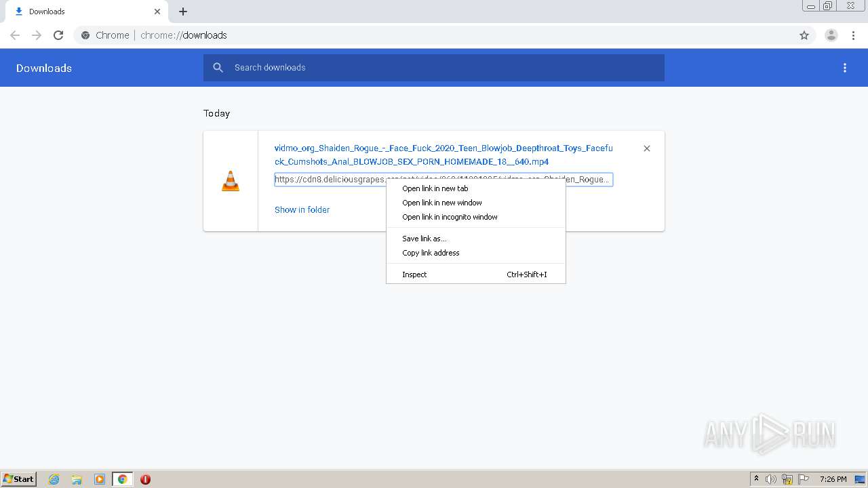Remove the mp4 download from list
This screenshot has height=488, width=868.
[x=647, y=148]
